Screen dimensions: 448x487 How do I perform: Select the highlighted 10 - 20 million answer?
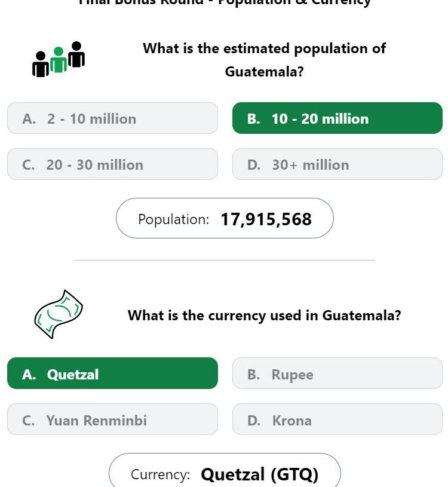(x=337, y=118)
